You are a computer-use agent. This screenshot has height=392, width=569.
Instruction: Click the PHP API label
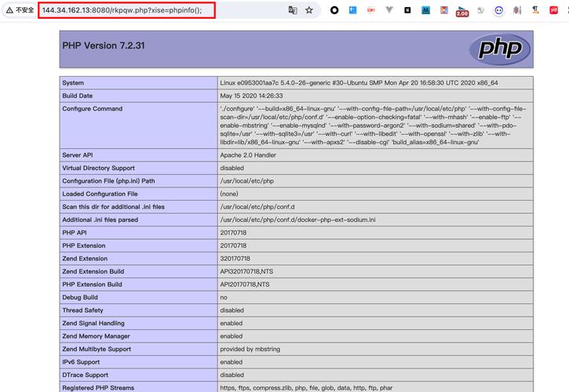pyautogui.click(x=75, y=233)
